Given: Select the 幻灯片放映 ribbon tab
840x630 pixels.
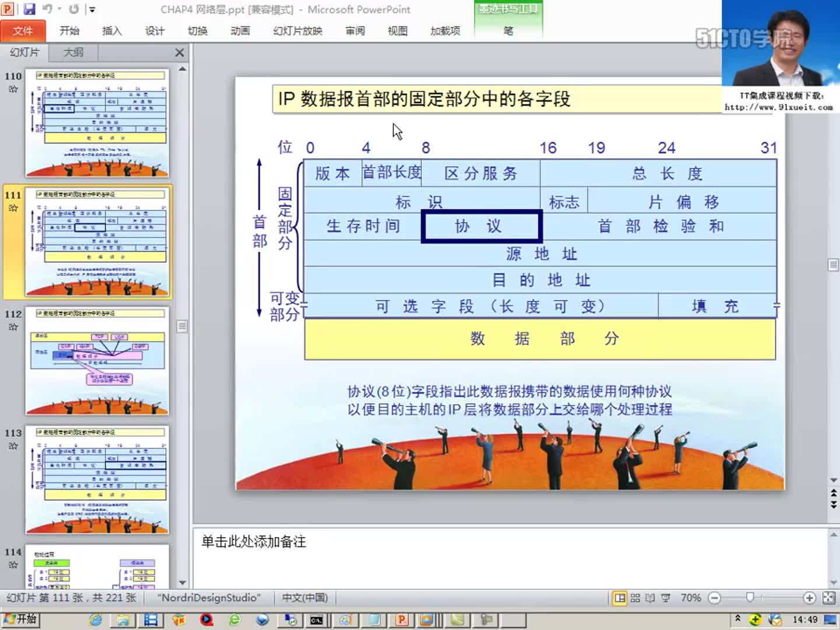Looking at the screenshot, I should click(x=297, y=31).
